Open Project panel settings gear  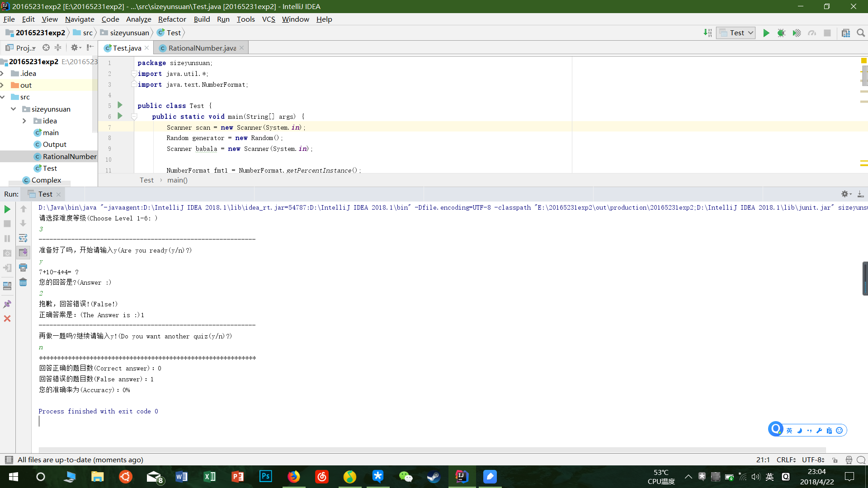[75, 47]
